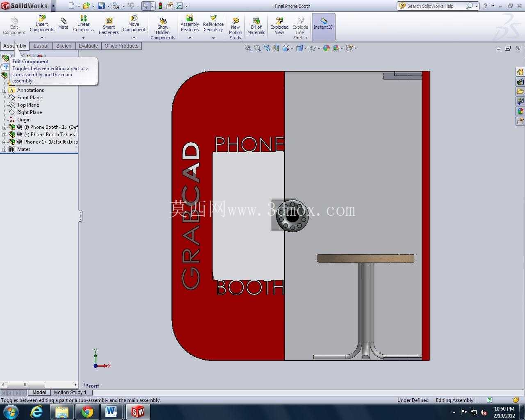
Task: Open Insert Components dropdown arrow
Action: click(42, 38)
